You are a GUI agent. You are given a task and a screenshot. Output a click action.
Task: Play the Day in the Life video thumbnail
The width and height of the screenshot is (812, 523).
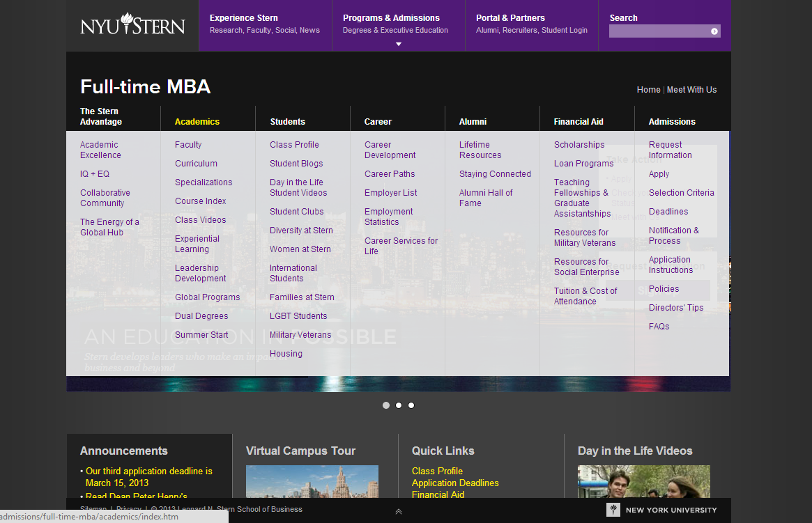[643, 482]
